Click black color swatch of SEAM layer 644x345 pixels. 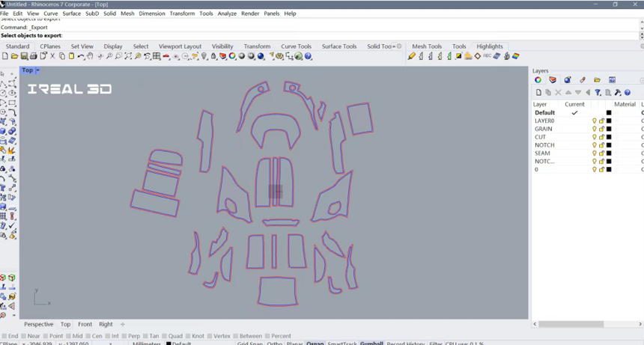pyautogui.click(x=609, y=153)
